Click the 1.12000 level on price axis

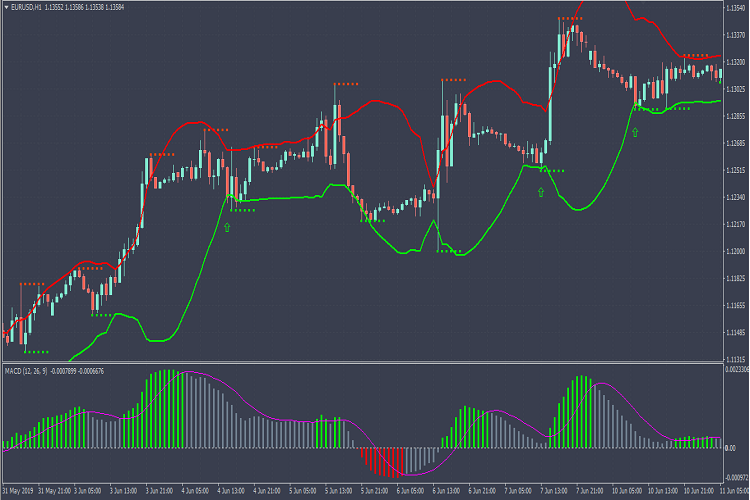pyautogui.click(x=734, y=251)
